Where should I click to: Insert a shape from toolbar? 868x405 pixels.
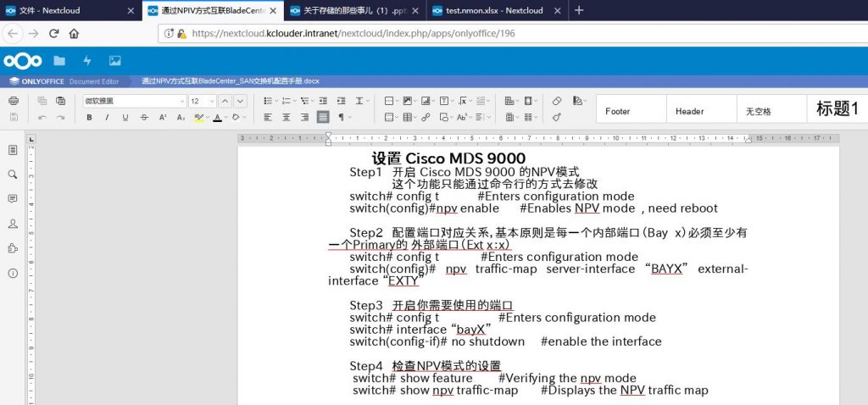click(446, 117)
